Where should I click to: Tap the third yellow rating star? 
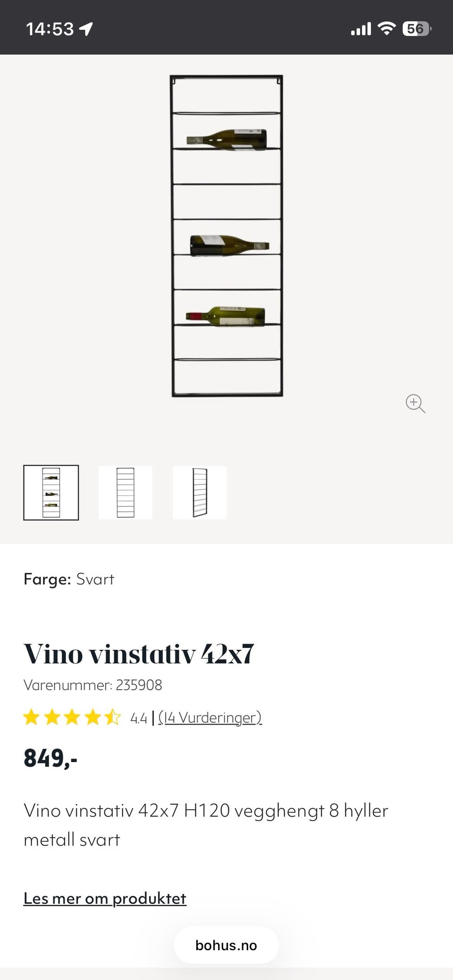[72, 717]
